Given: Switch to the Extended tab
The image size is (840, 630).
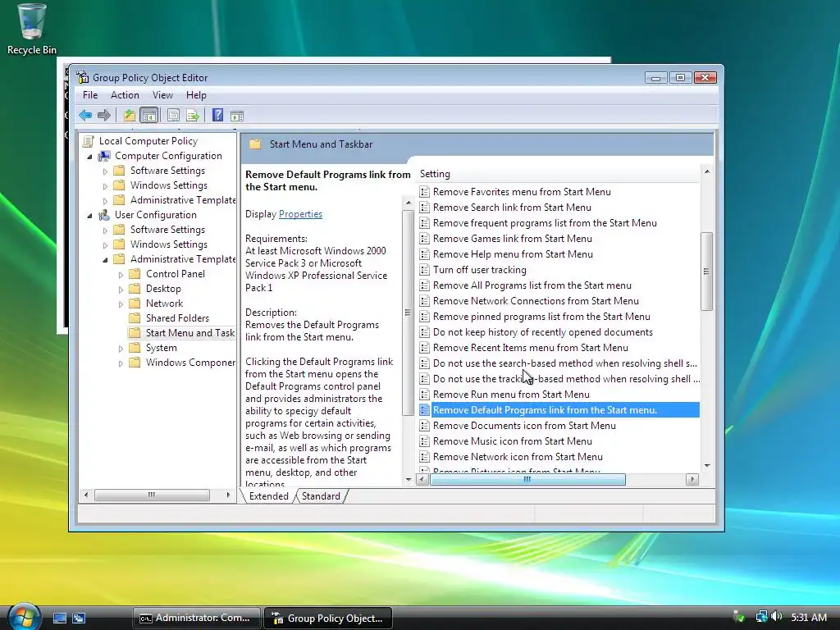Looking at the screenshot, I should click(268, 496).
